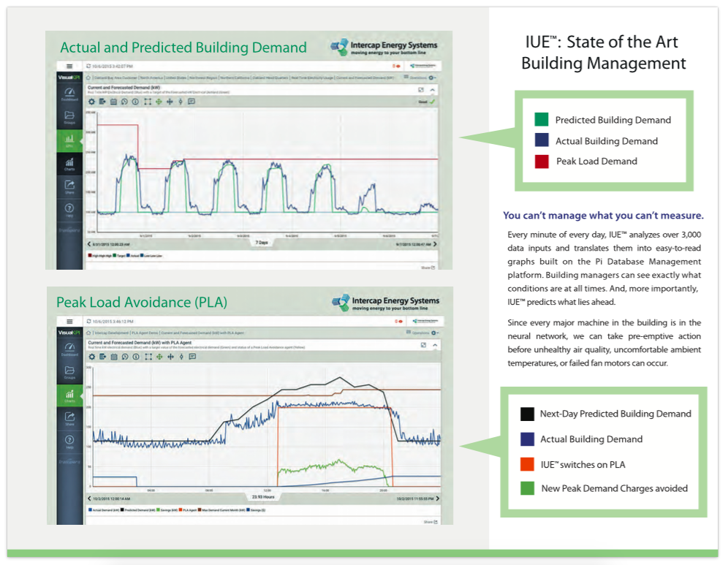This screenshot has height=565, width=728.
Task: Toggle Savings (kW) series in PLA legend
Action: point(167,509)
